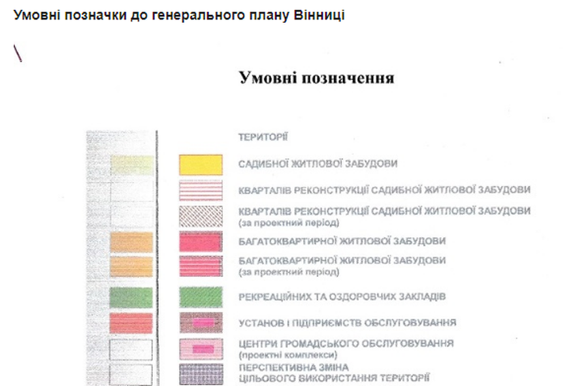Viewport: 588px width, 386px height.
Task: Click 'САДИБНОЇ ЖИТЛОВОЇ ЗАБУДОВИ' label
Action: 318,164
